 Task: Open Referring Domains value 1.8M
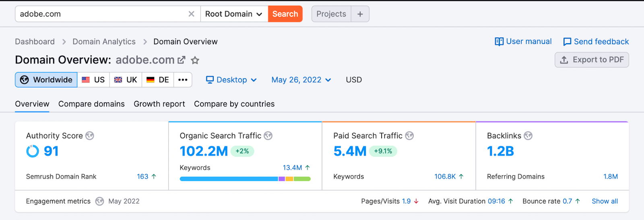[x=611, y=176]
